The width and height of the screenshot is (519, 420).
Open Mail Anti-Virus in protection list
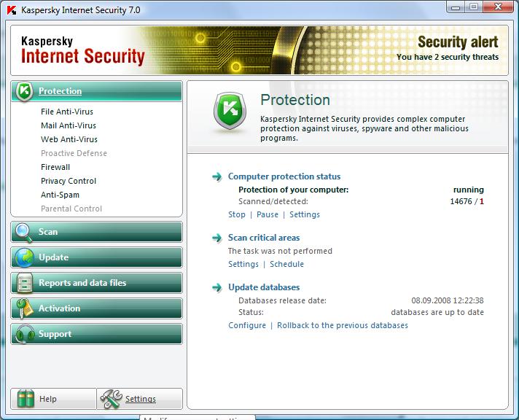tap(69, 125)
